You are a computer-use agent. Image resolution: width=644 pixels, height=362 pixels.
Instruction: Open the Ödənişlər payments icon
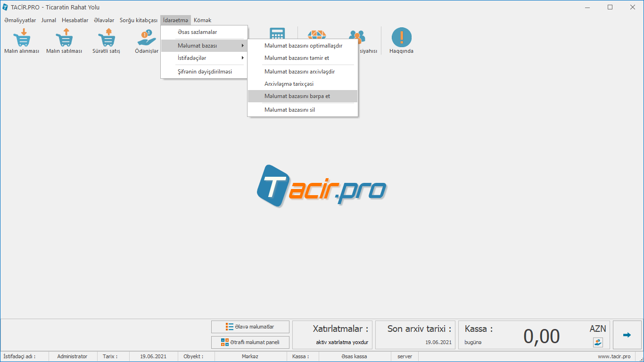coord(147,38)
